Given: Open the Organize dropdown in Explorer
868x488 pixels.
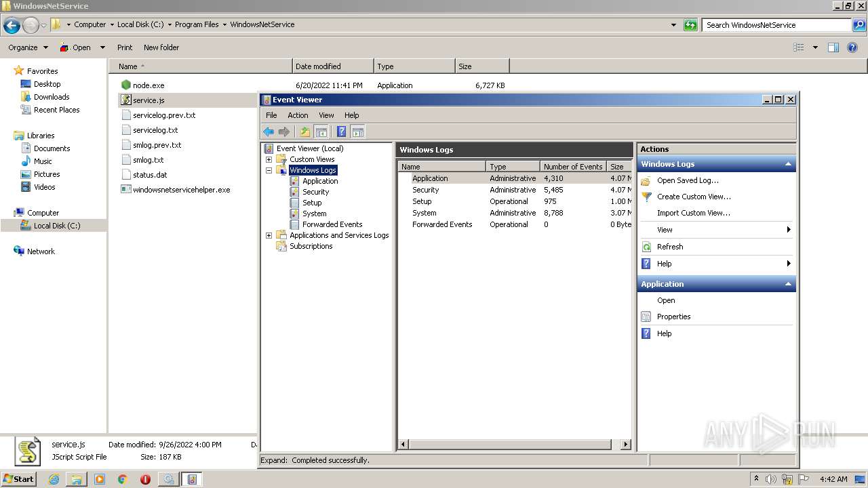Looking at the screenshot, I should coord(28,47).
